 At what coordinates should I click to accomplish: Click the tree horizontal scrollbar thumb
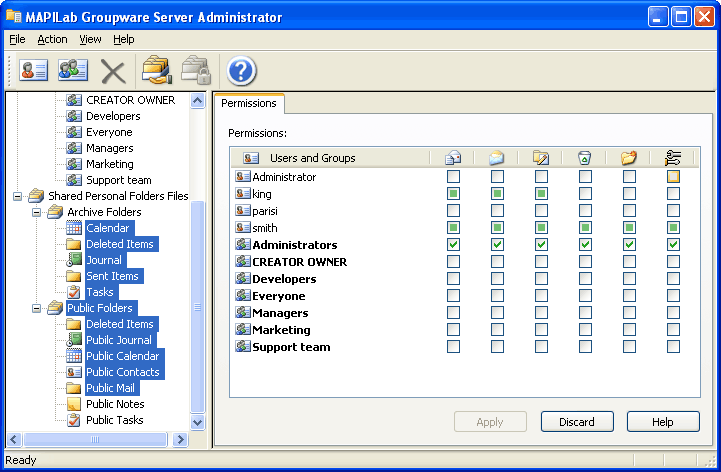pyautogui.click(x=95, y=440)
